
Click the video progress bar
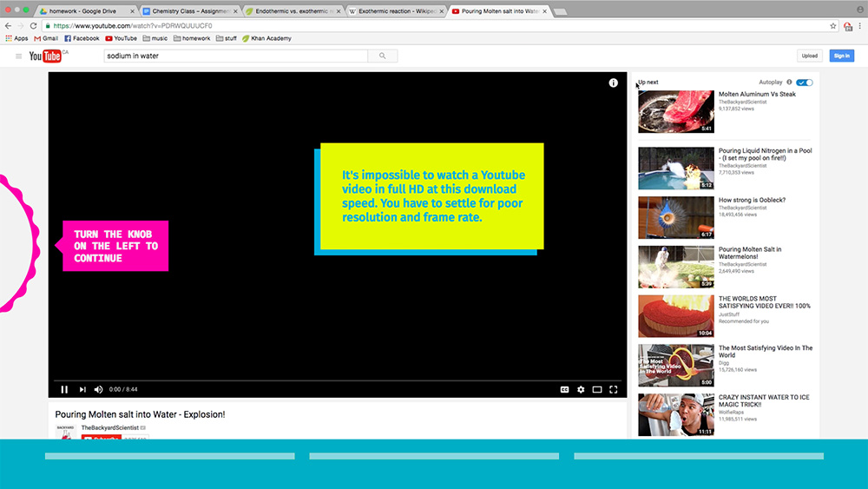(x=338, y=381)
